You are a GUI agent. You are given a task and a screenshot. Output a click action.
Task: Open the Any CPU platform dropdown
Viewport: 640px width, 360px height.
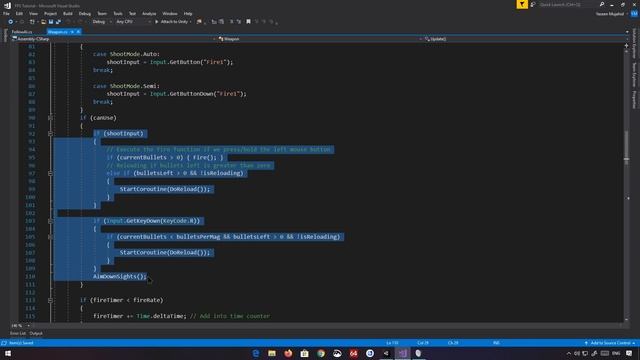click(133, 22)
